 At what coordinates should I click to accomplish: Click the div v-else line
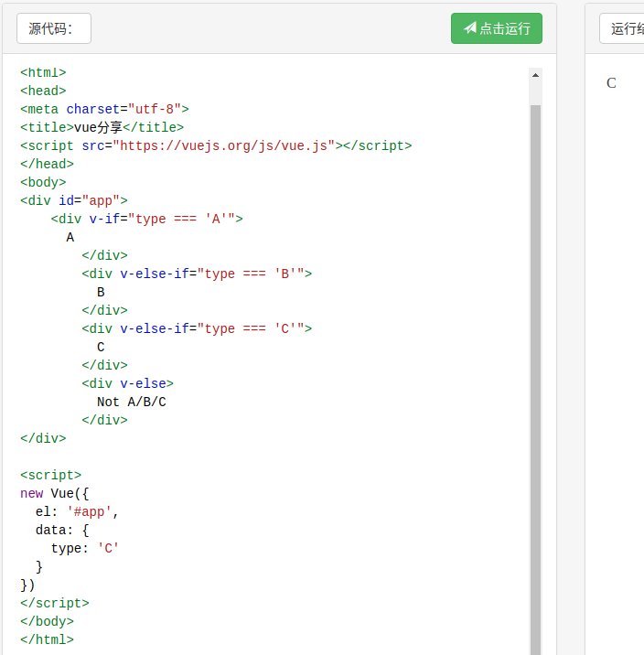point(127,383)
